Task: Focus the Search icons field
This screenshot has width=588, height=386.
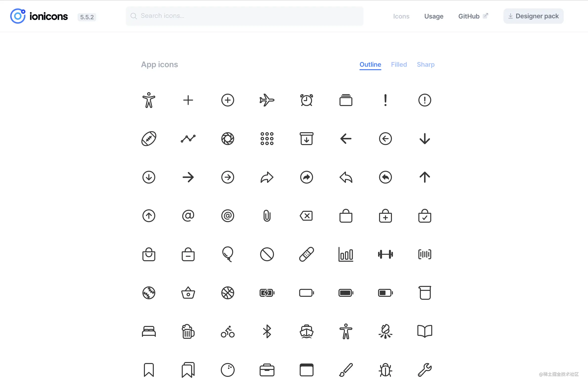Action: coord(244,16)
